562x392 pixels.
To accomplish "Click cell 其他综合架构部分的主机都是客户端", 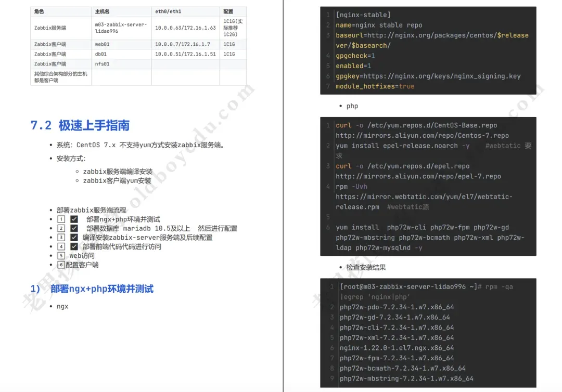I will tap(60, 77).
